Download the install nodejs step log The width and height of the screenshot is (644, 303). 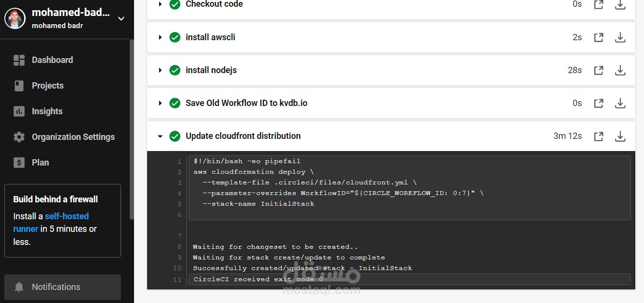[x=620, y=70]
